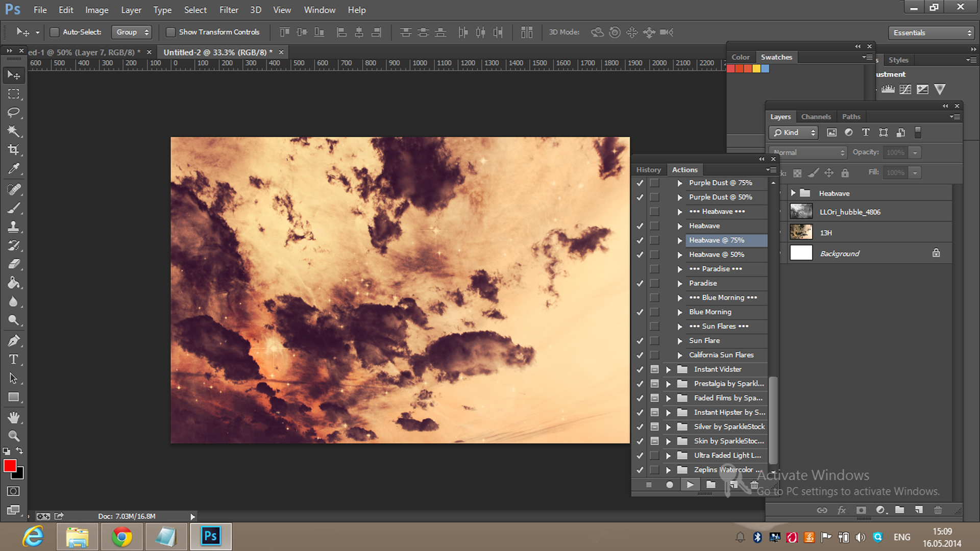This screenshot has width=980, height=551.
Task: Toggle checkmark for Heatwave @ 75% action
Action: tap(640, 240)
